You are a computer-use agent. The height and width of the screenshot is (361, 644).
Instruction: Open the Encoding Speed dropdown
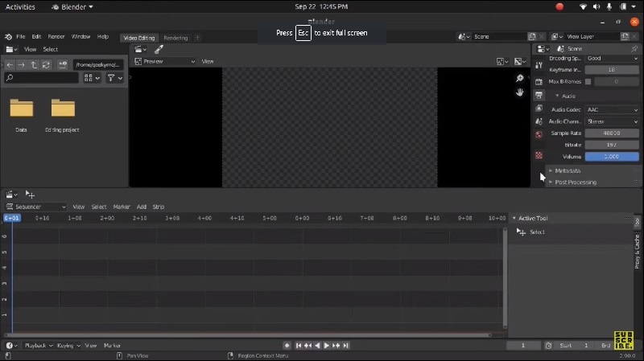612,59
